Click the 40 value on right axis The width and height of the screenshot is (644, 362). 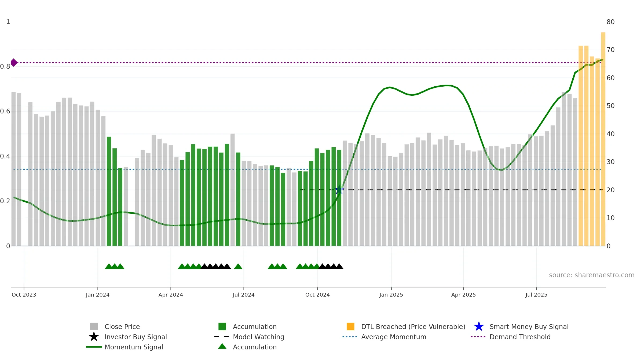coord(610,134)
